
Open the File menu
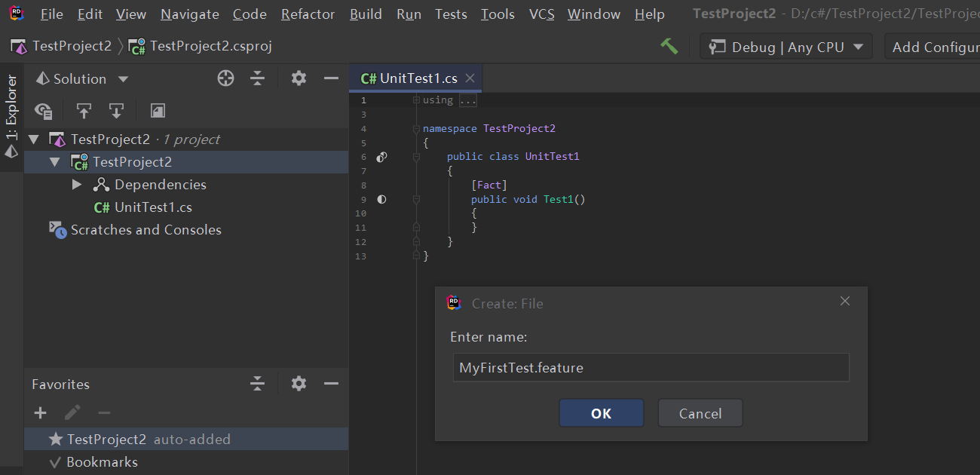click(51, 14)
